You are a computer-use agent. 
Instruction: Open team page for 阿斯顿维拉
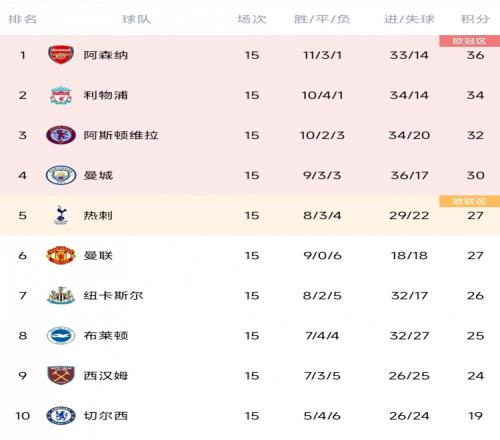[x=121, y=135]
